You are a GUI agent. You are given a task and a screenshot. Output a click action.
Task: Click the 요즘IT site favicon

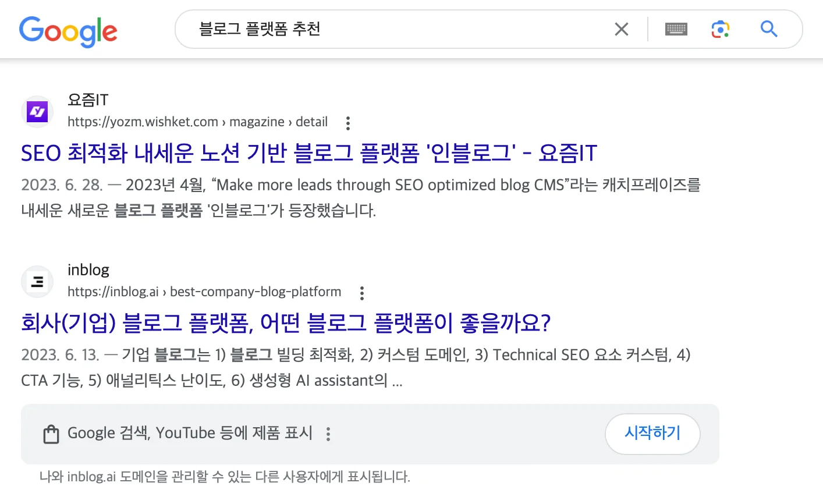37,111
